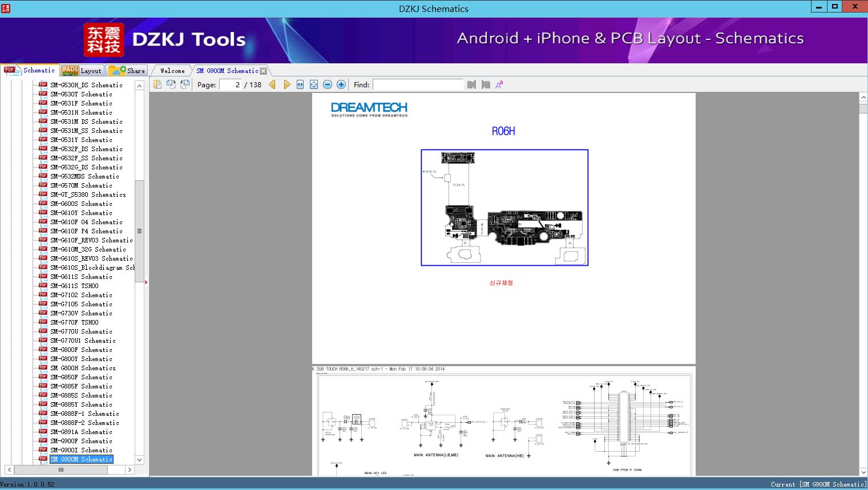Select SM-G800Y Schematic

coord(81,359)
